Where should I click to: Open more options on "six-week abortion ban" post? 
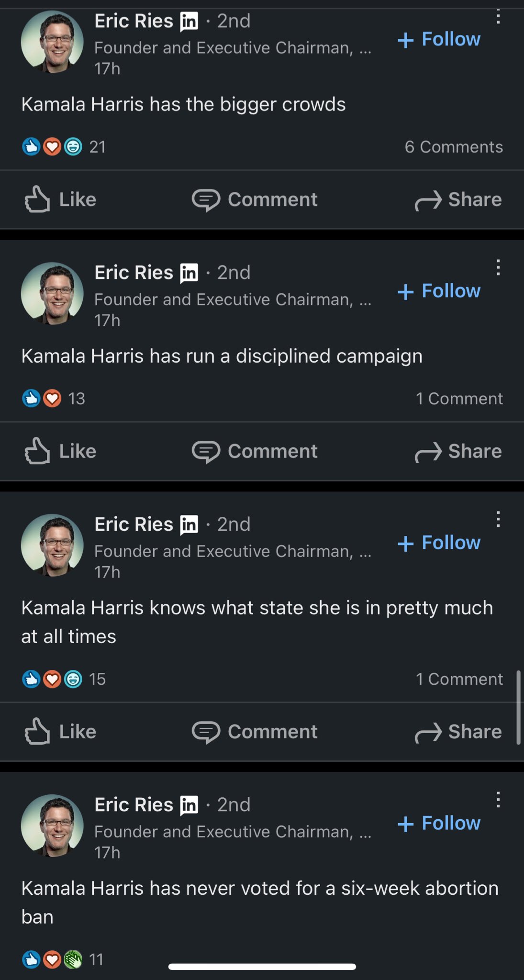click(x=498, y=800)
